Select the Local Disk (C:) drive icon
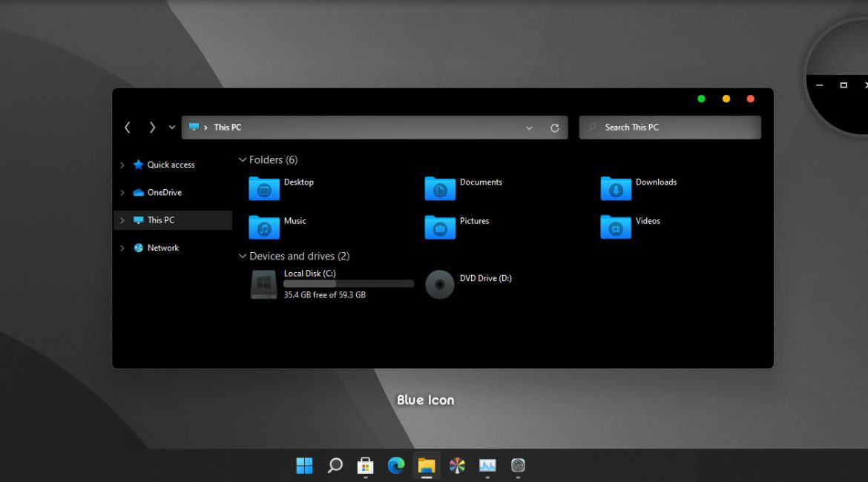Screen dimensions: 868x482 [x=264, y=285]
